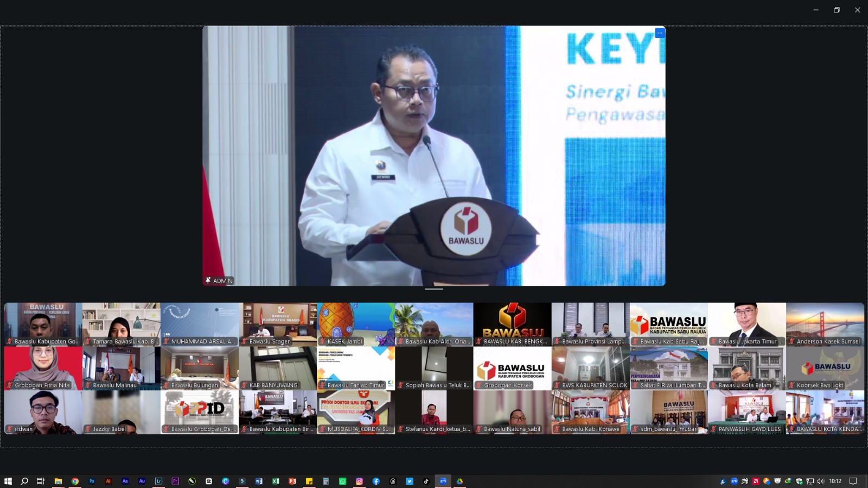Select the Bawaslu Kota Balam participant thumbnail
Screen dimensions: 868x488
coord(747,368)
